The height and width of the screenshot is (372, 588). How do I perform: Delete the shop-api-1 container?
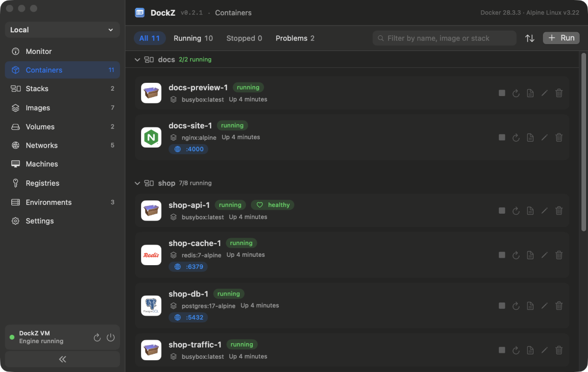[x=559, y=210]
